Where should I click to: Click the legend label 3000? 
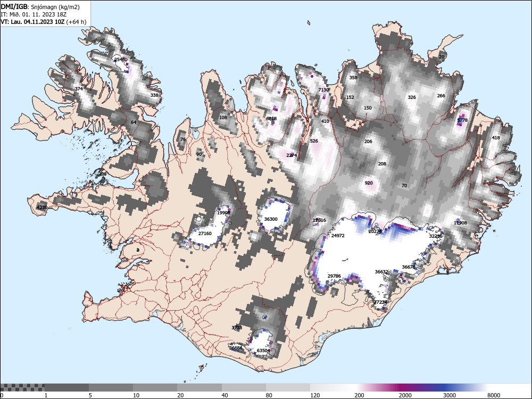tap(449, 395)
